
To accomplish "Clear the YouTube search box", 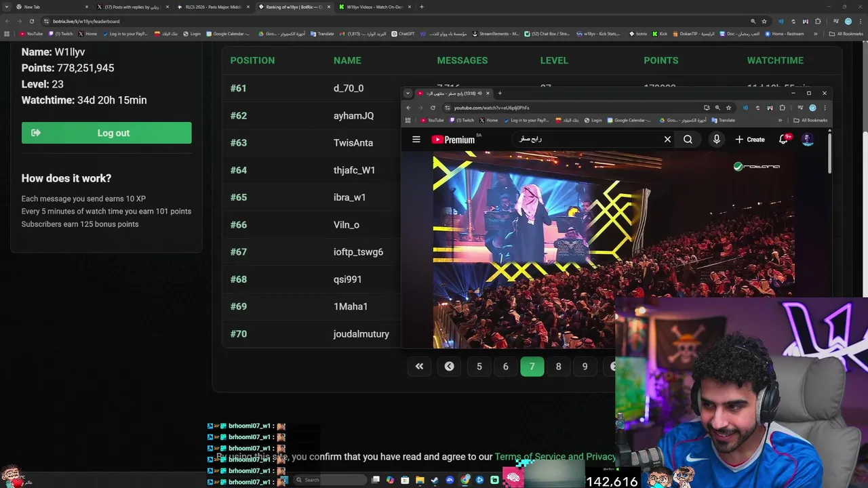I will point(667,140).
